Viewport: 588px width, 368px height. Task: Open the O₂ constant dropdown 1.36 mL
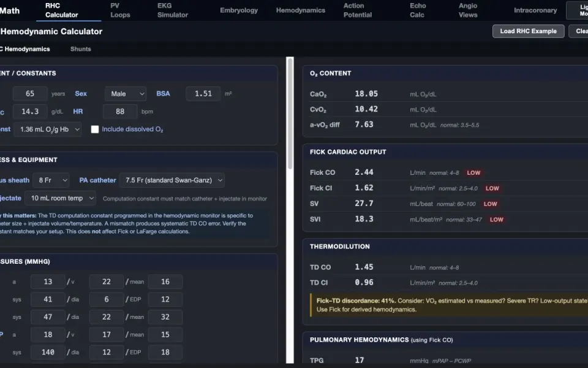click(48, 129)
